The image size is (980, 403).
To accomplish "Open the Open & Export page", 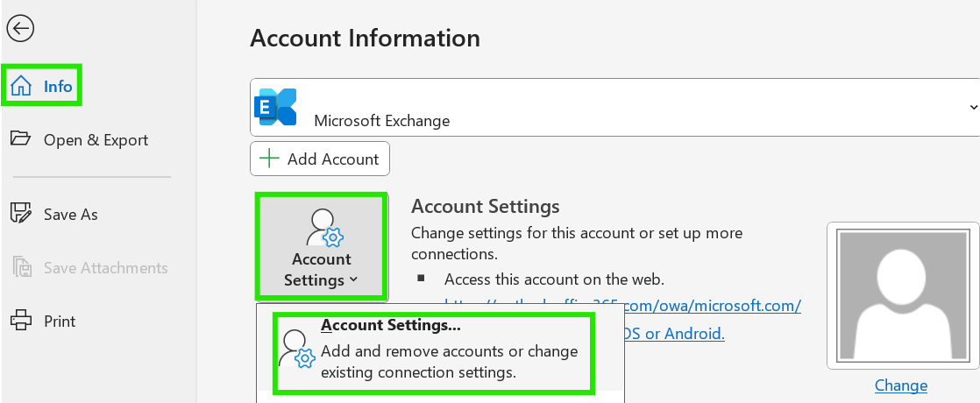I will click(x=80, y=139).
